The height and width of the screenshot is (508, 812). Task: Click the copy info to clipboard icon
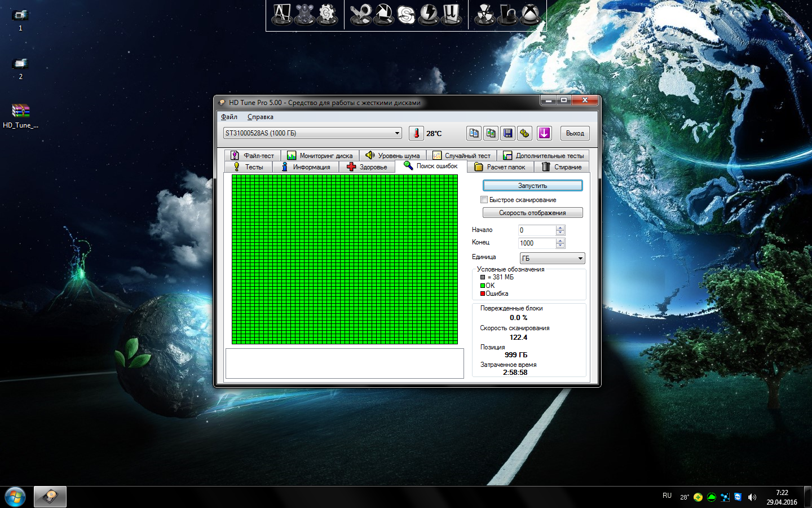(474, 133)
